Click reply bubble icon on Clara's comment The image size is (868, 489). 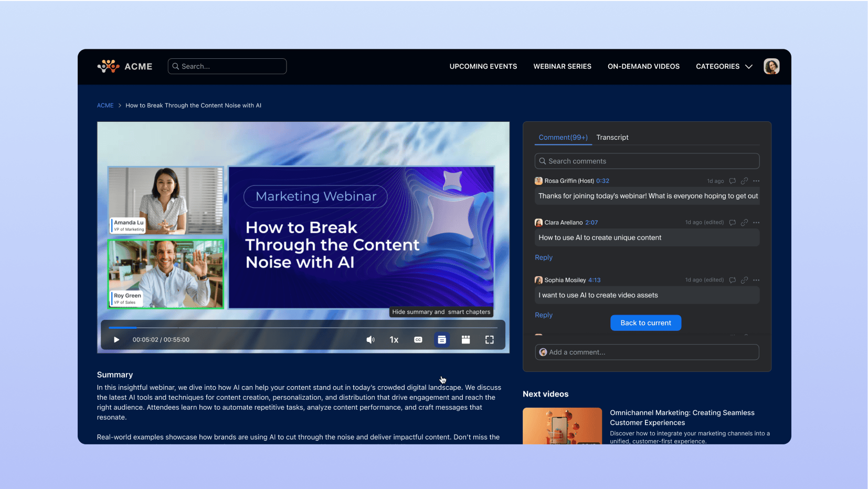[x=733, y=223]
